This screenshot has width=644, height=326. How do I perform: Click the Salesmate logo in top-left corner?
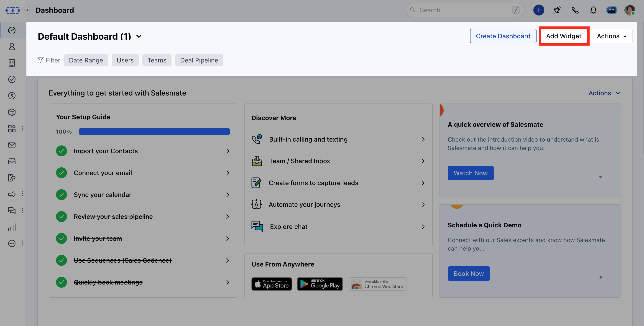click(13, 10)
